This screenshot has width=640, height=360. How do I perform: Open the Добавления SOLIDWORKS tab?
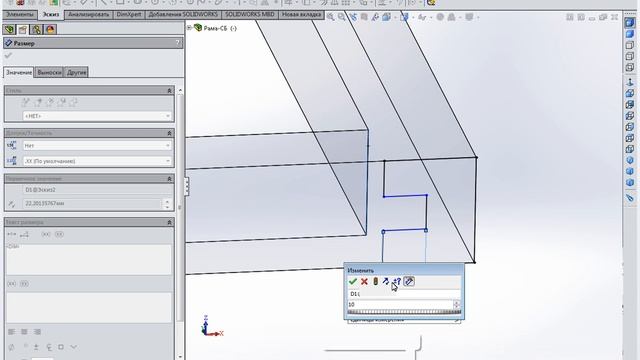tap(183, 15)
